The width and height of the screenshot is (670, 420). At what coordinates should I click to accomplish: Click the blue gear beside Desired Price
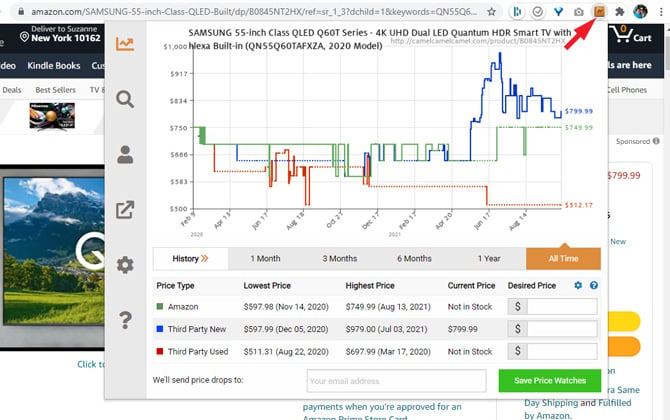click(x=578, y=286)
